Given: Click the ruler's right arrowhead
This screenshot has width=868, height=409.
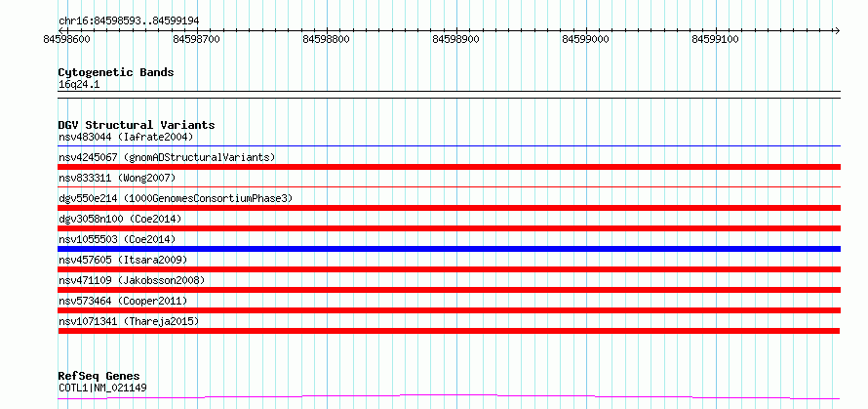Looking at the screenshot, I should click(837, 30).
